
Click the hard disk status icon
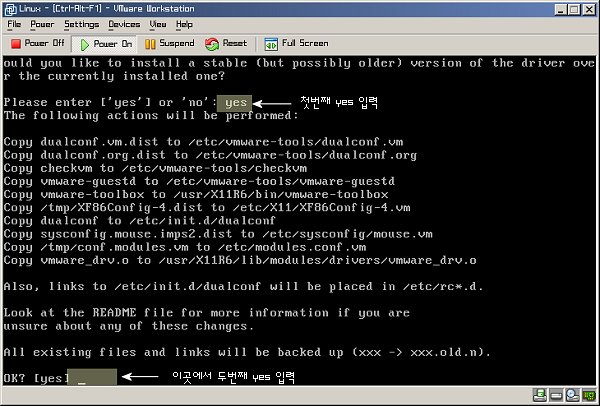[556, 395]
